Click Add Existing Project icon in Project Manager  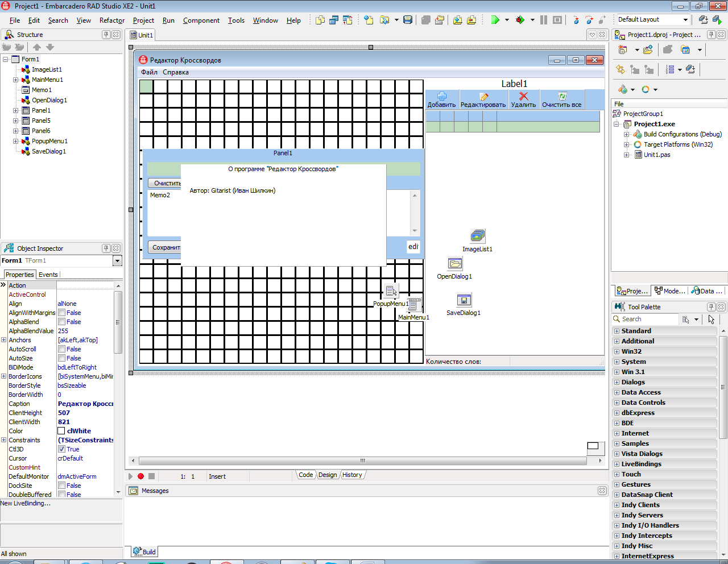click(x=648, y=49)
